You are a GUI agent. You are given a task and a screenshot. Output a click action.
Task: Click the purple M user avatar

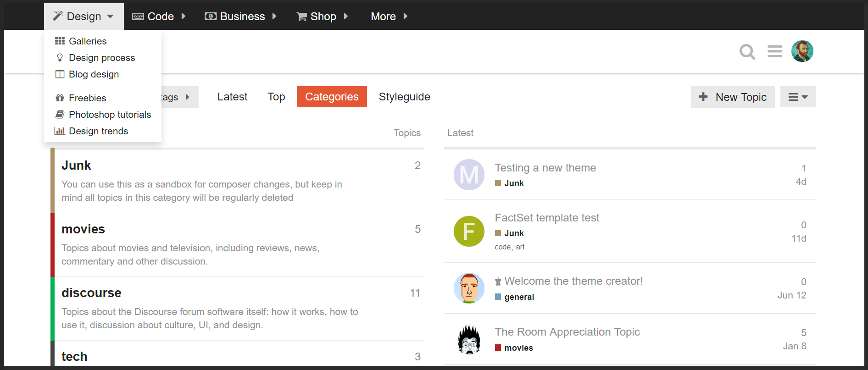pos(469,175)
